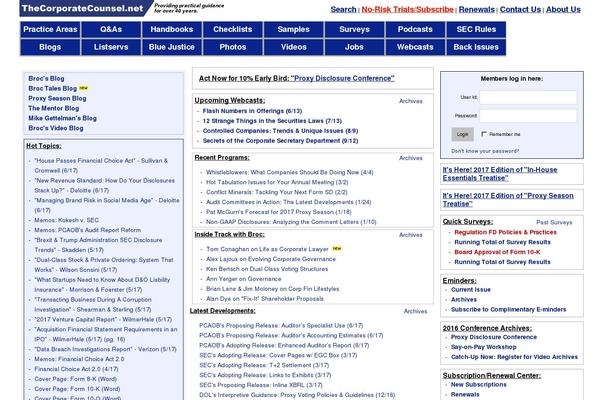This screenshot has width=600, height=400.
Task: Open the Webcasts navigation item
Action: [415, 47]
